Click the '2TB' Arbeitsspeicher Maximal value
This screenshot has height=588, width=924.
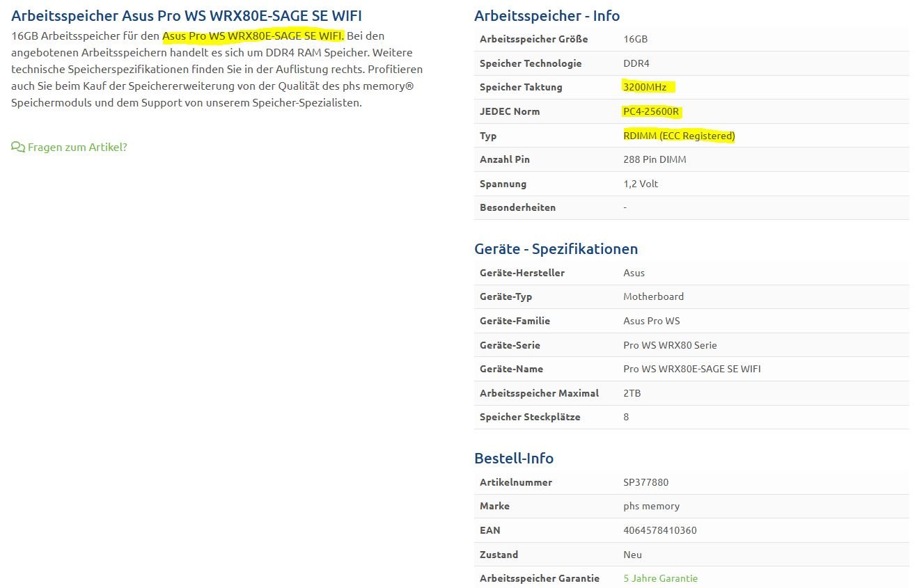[632, 393]
